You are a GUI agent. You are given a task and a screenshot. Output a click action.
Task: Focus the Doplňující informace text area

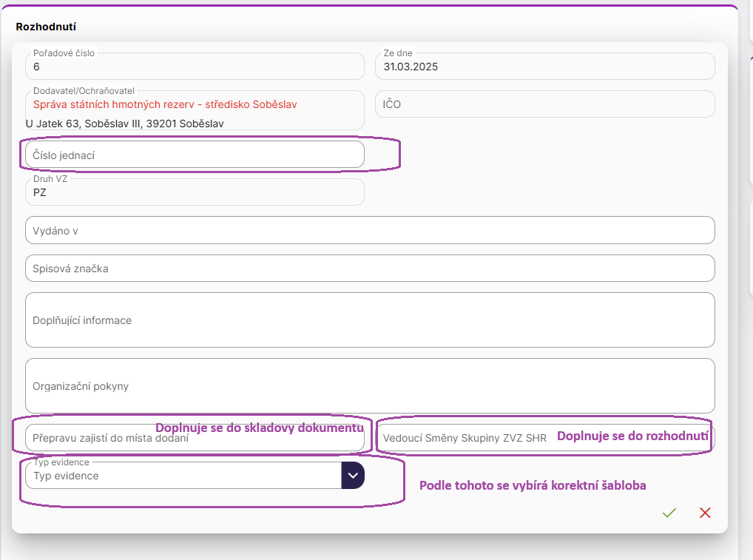[x=370, y=320]
